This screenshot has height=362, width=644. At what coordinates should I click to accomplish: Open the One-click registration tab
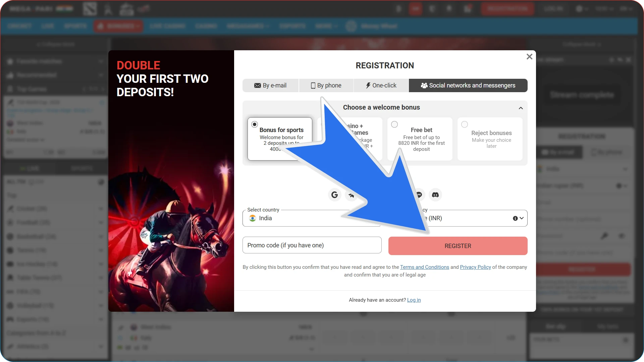tap(381, 85)
